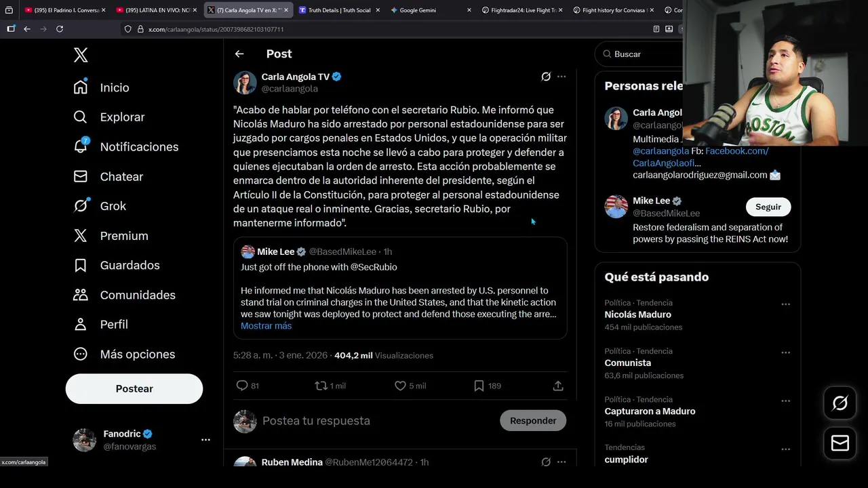Image resolution: width=868 pixels, height=488 pixels.
Task: Click the address bar URL
Action: 216,29
